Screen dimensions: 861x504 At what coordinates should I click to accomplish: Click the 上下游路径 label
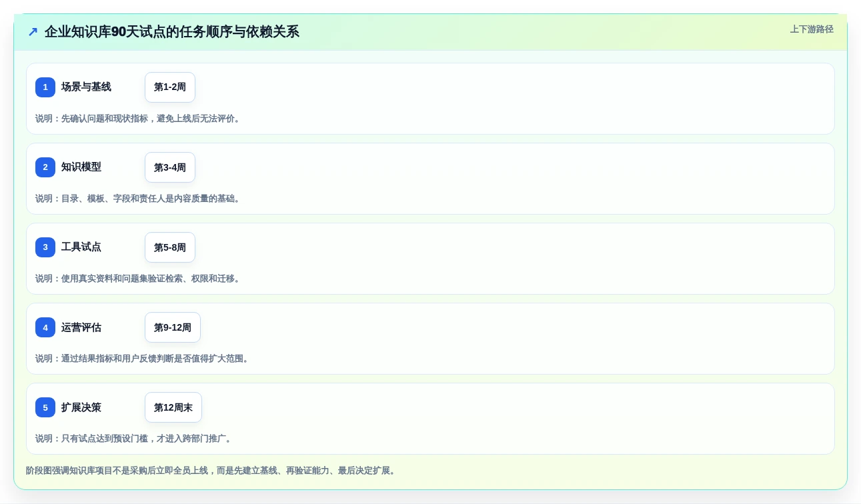pos(812,29)
